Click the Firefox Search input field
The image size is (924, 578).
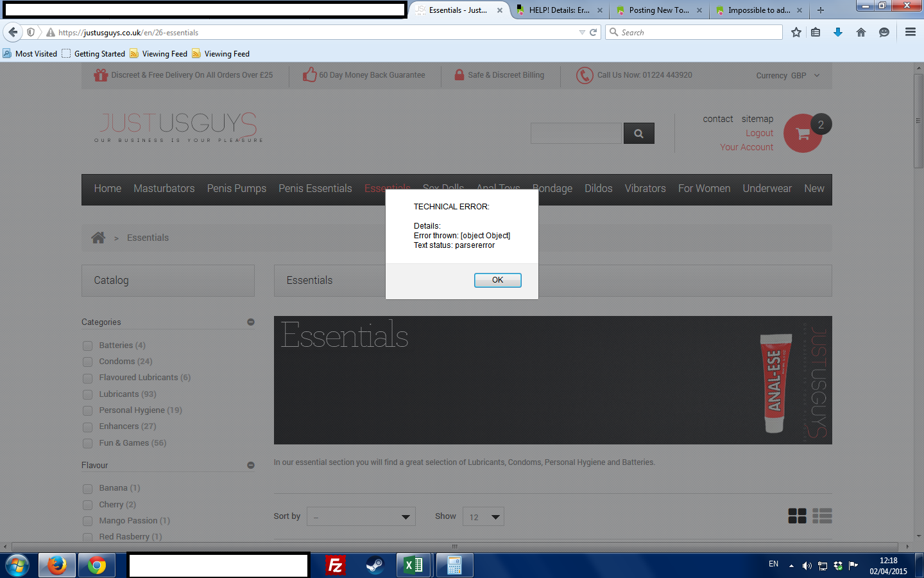coord(694,32)
